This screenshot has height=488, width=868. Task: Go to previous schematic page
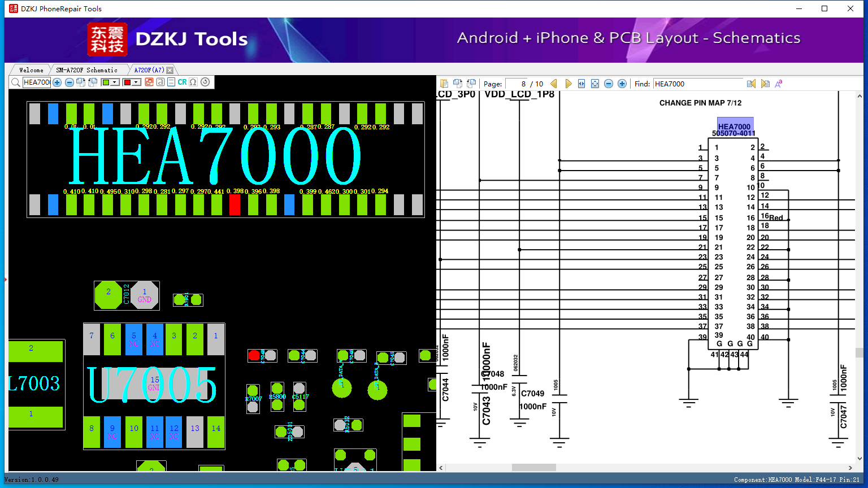click(554, 84)
